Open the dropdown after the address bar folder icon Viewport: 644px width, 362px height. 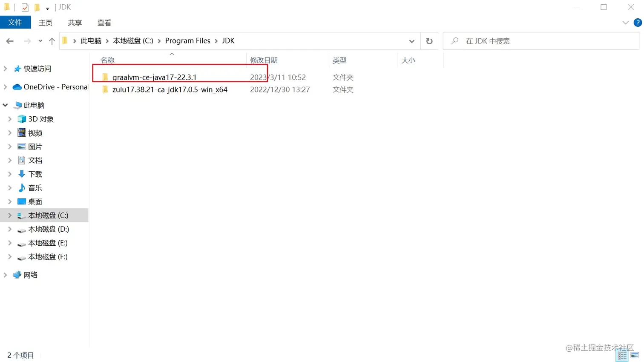tap(75, 41)
